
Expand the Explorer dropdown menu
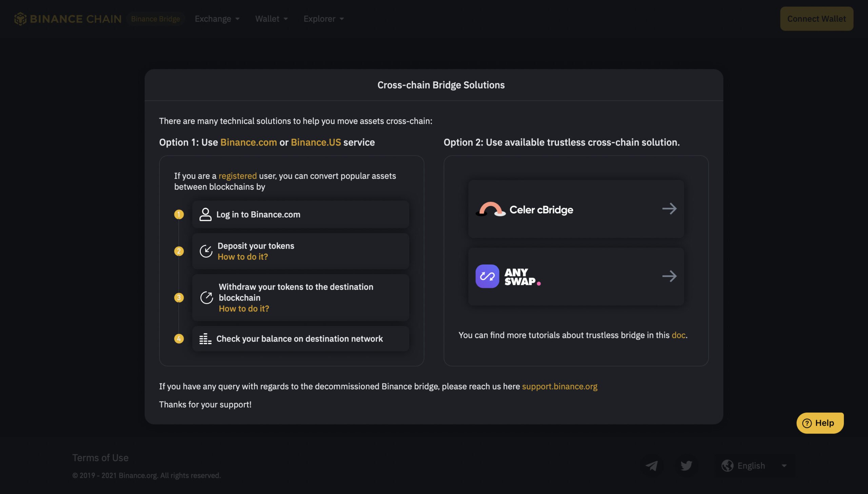coord(323,19)
